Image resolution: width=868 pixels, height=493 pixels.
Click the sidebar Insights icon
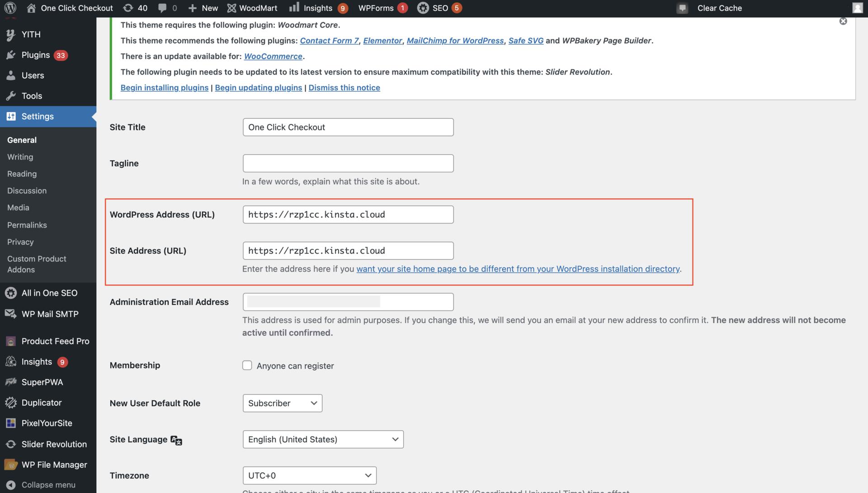point(11,362)
